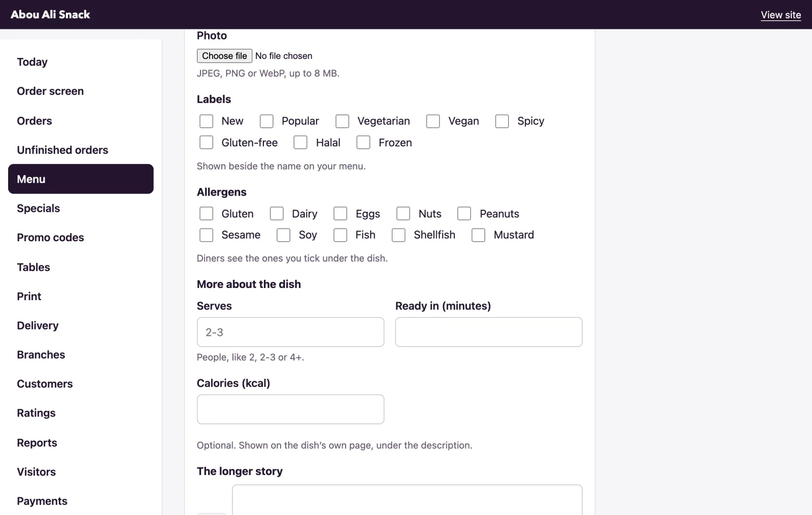Image resolution: width=812 pixels, height=515 pixels.
Task: Focus the Serves input field
Action: (290, 332)
